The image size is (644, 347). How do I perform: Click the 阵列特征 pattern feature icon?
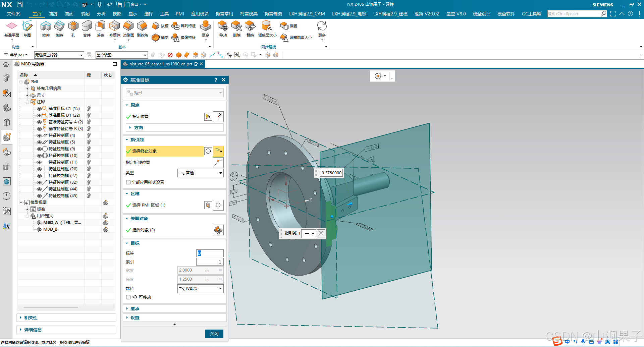[175, 26]
